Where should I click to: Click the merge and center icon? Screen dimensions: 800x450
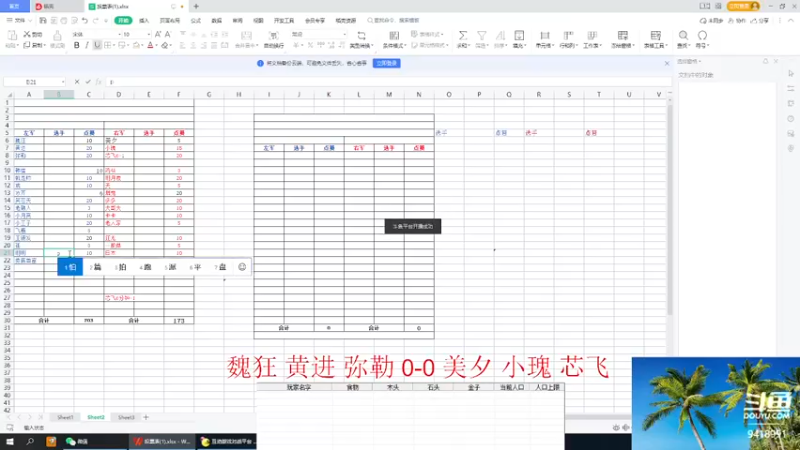(246, 35)
